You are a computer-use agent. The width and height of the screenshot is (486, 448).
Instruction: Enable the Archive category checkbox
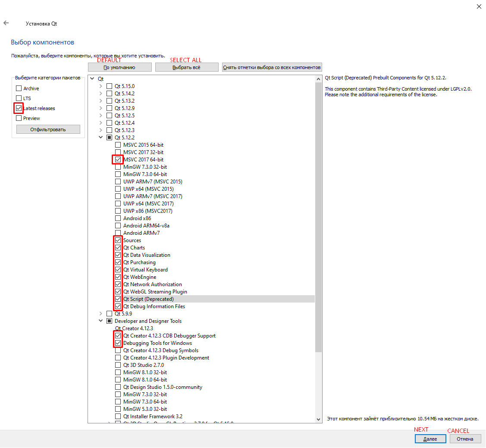click(x=19, y=88)
